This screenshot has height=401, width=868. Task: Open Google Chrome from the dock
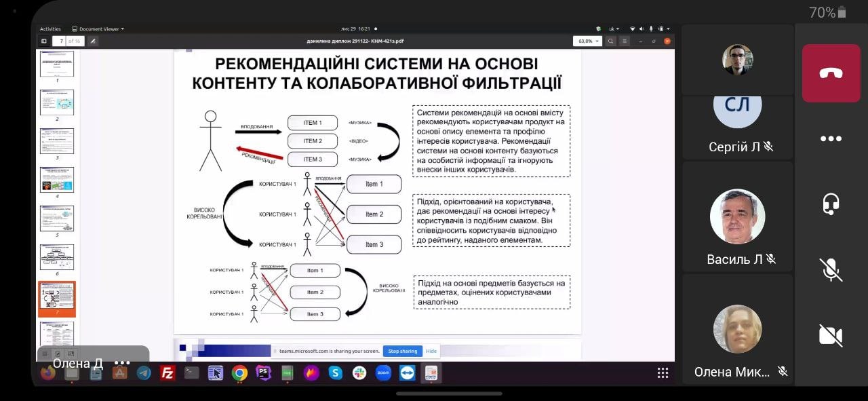[x=239, y=373]
